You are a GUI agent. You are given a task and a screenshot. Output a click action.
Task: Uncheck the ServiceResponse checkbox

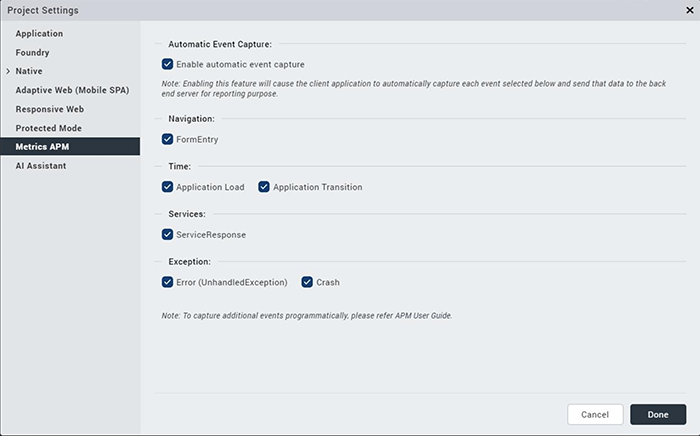[x=167, y=235]
